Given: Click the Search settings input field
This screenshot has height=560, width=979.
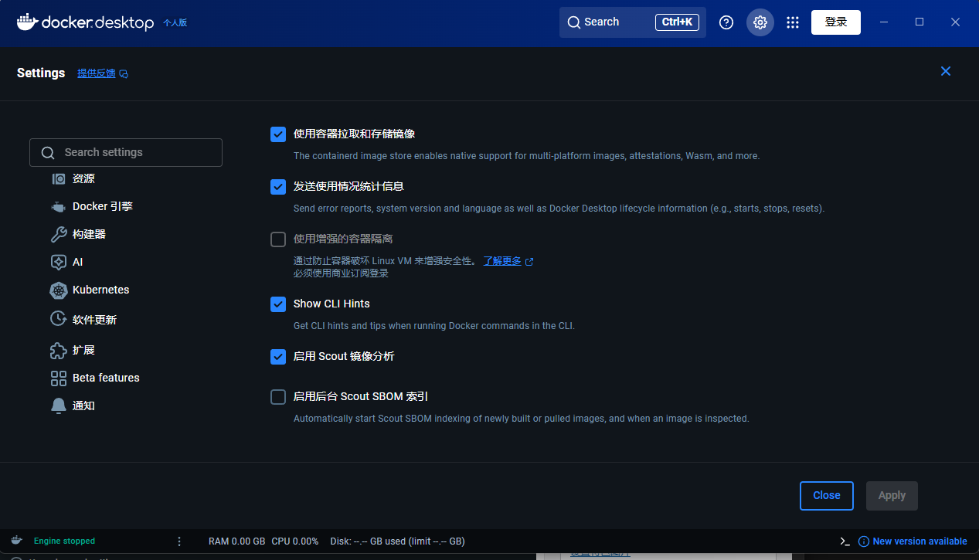Looking at the screenshot, I should (x=126, y=152).
